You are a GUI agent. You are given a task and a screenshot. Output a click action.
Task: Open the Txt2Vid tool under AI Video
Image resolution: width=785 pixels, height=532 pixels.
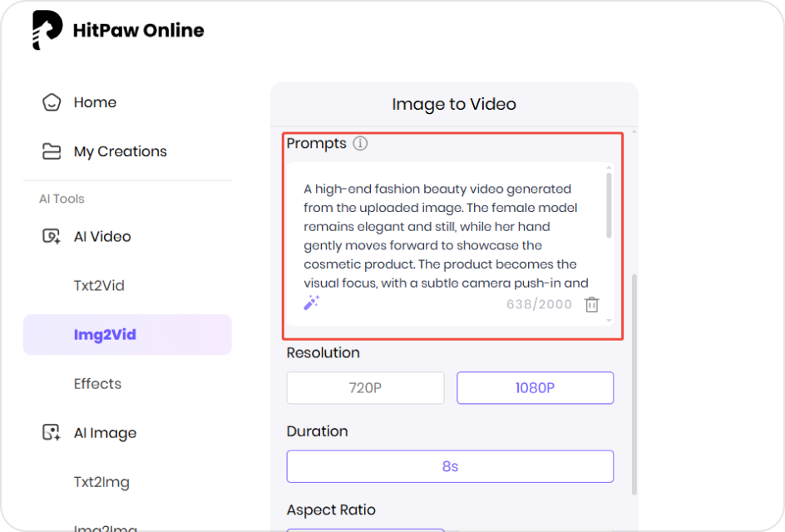pos(99,286)
